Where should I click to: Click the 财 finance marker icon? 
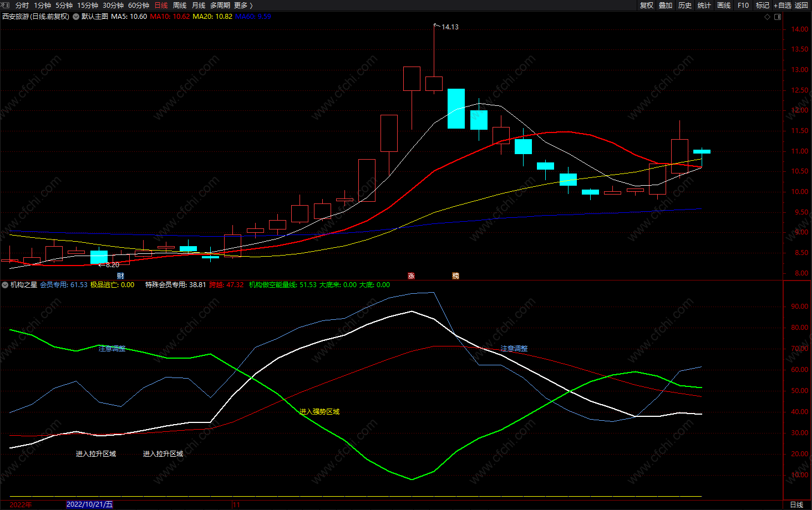tap(120, 276)
